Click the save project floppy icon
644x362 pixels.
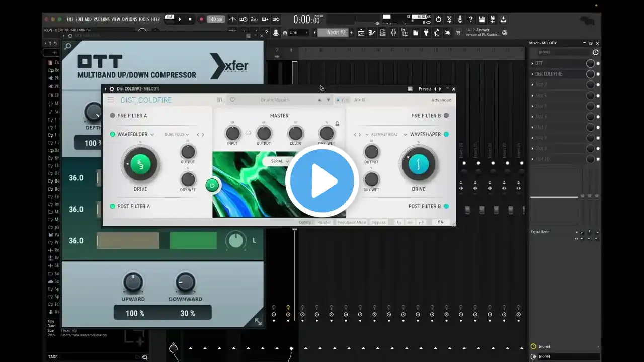(x=482, y=19)
